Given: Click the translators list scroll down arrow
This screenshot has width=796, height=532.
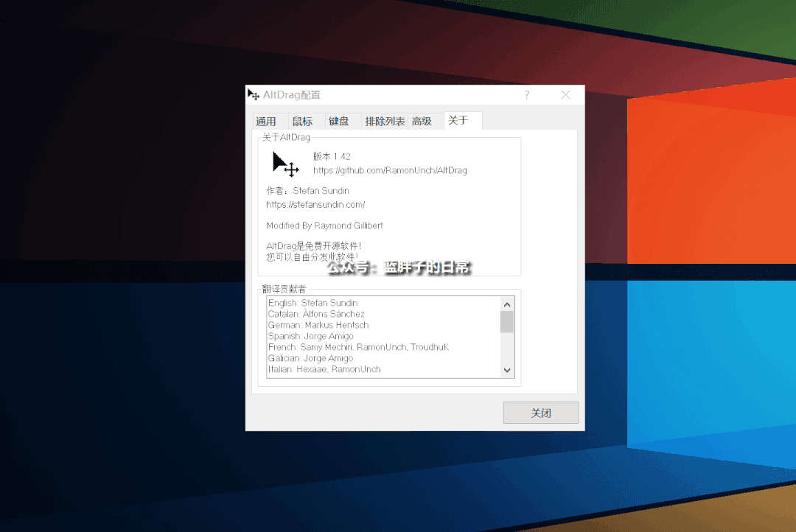Looking at the screenshot, I should click(x=506, y=370).
